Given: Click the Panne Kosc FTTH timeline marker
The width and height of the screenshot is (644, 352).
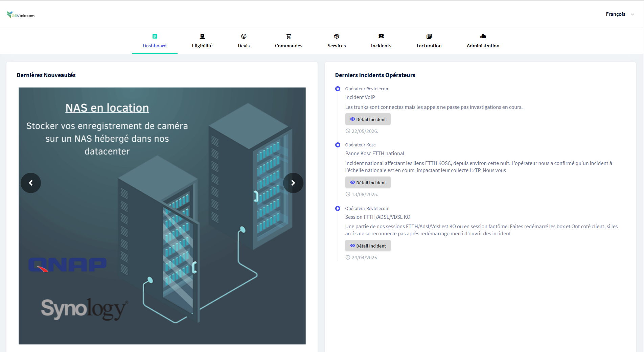Looking at the screenshot, I should [338, 145].
